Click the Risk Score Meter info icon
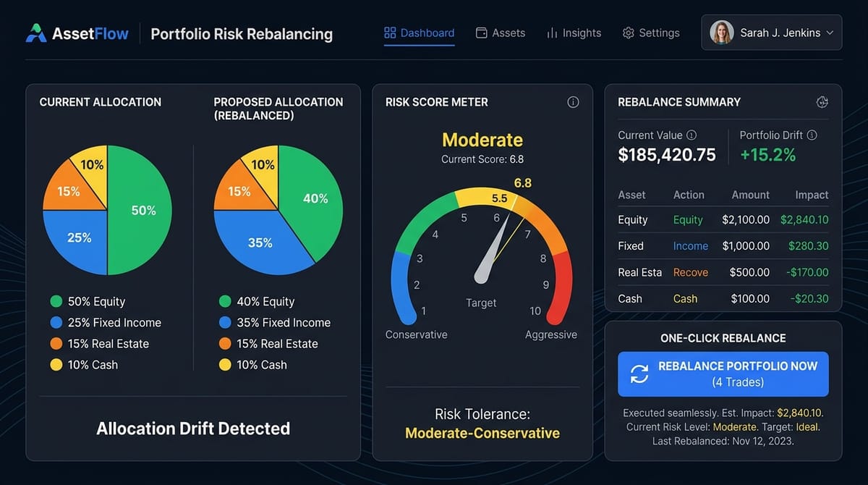The width and height of the screenshot is (868, 485). point(573,102)
